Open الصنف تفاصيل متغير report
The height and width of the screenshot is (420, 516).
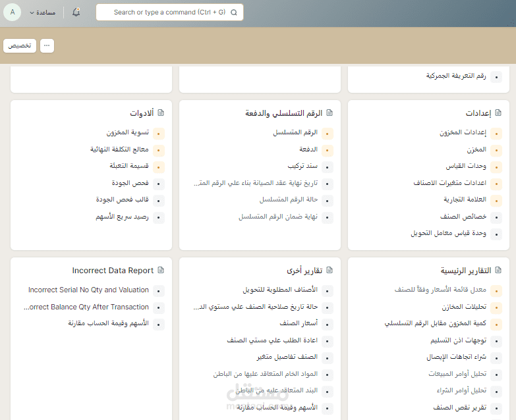(287, 357)
